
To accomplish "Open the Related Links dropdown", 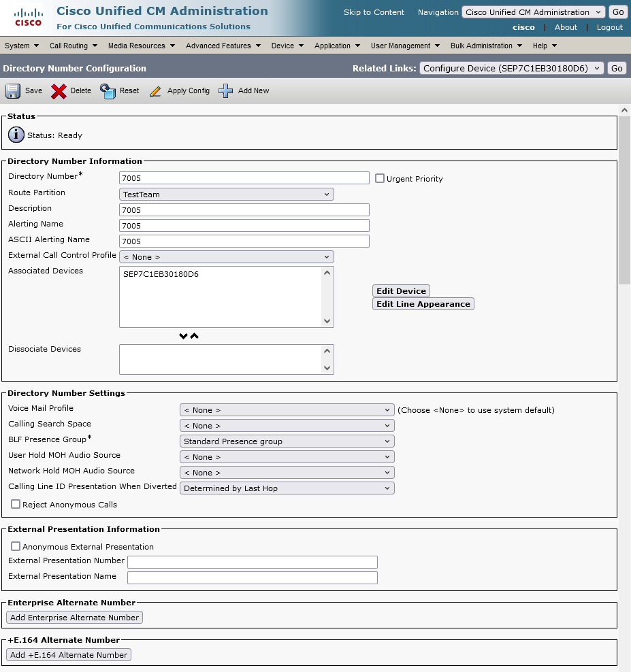I will (x=512, y=68).
